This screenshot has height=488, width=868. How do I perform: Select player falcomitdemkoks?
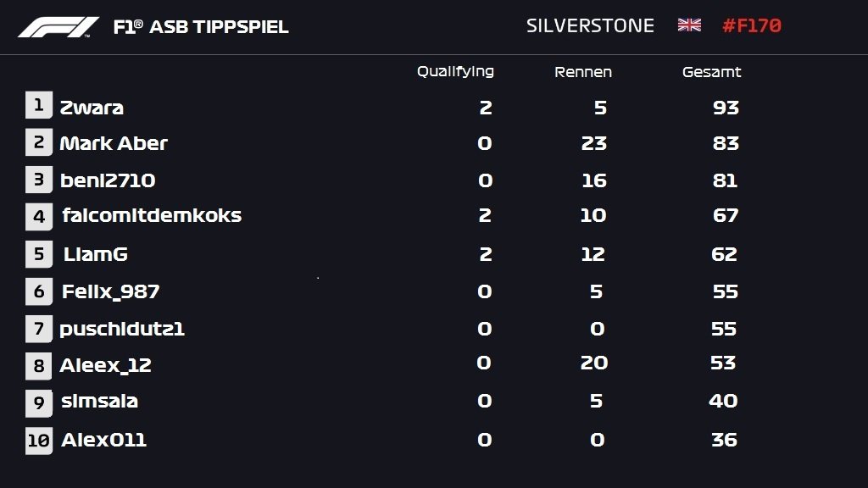(x=152, y=215)
